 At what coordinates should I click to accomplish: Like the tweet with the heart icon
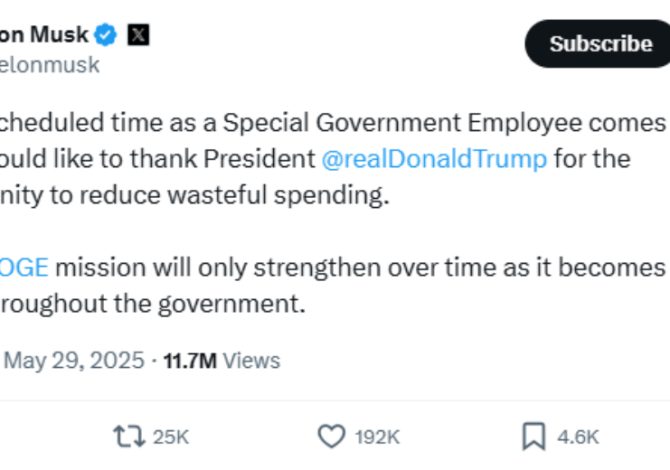click(331, 436)
